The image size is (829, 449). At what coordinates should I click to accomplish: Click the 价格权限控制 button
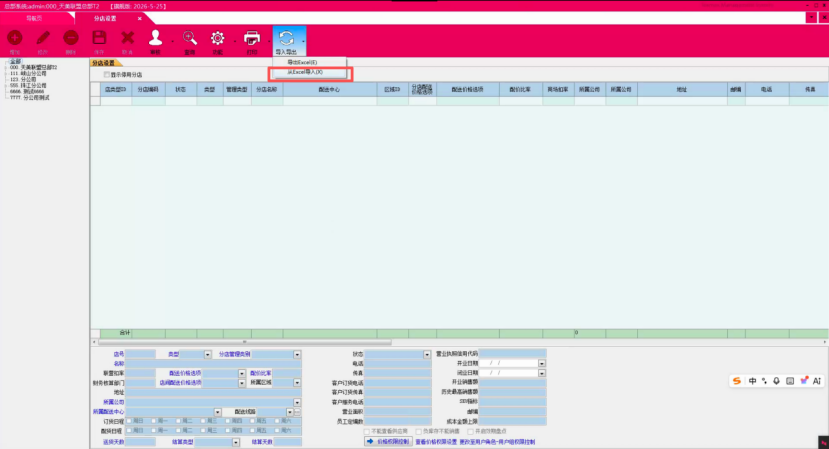388,442
